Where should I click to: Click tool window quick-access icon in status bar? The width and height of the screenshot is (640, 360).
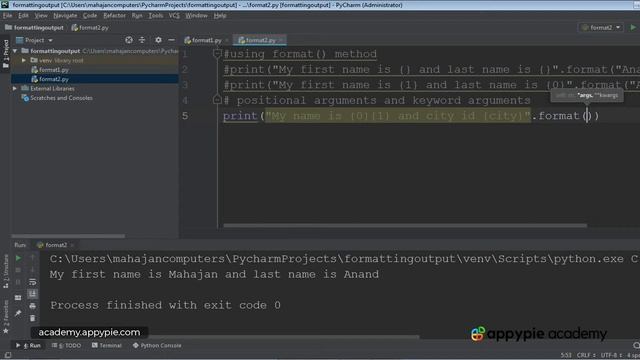(x=7, y=356)
